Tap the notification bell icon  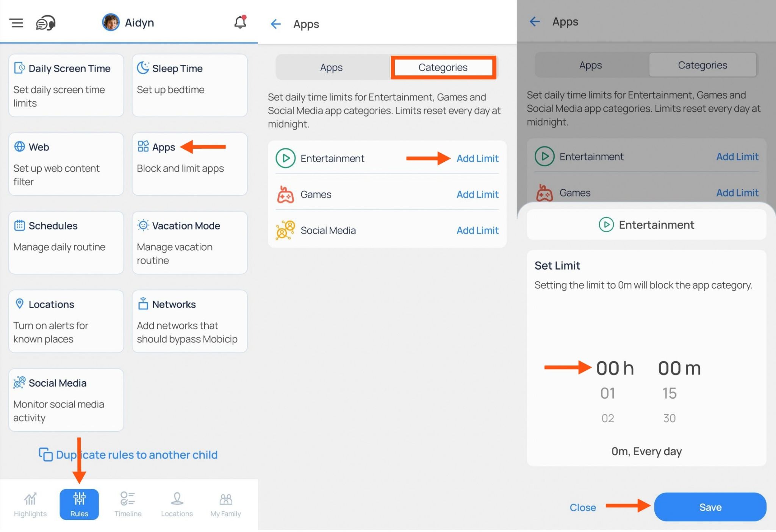click(x=240, y=22)
